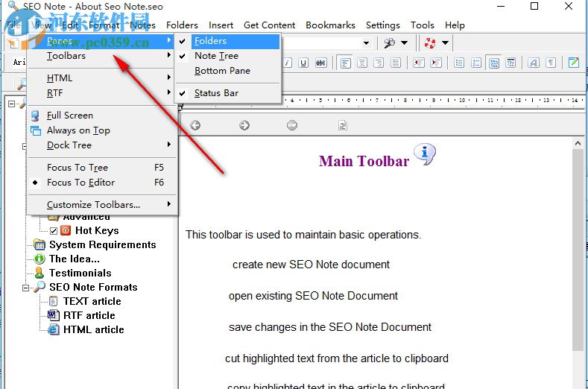588x389 pixels.
Task: Click the browser stop icon
Action: pos(292,125)
